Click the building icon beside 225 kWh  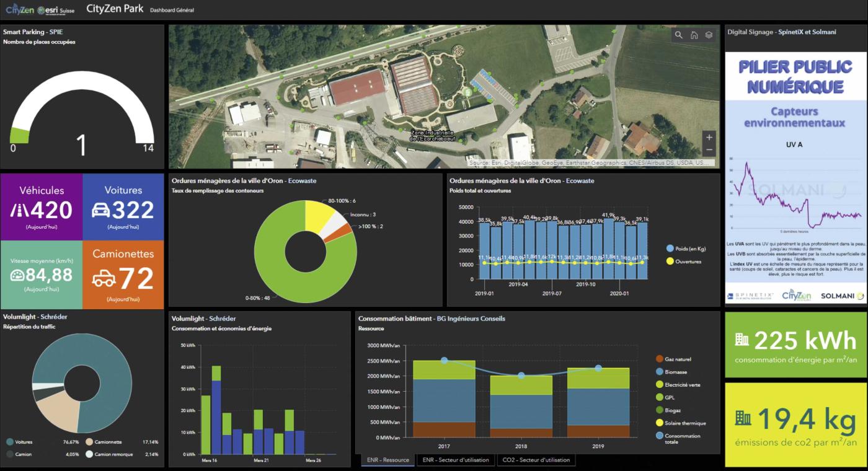tap(742, 340)
